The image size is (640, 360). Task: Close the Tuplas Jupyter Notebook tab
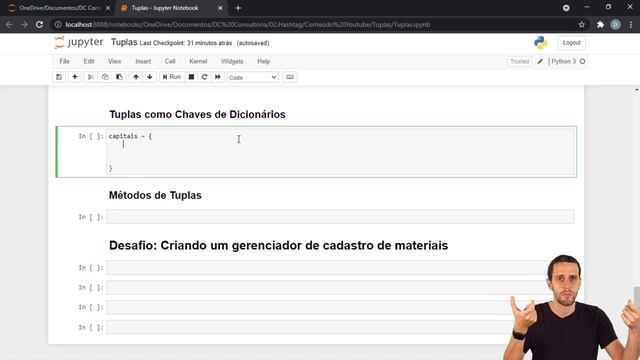click(220, 8)
